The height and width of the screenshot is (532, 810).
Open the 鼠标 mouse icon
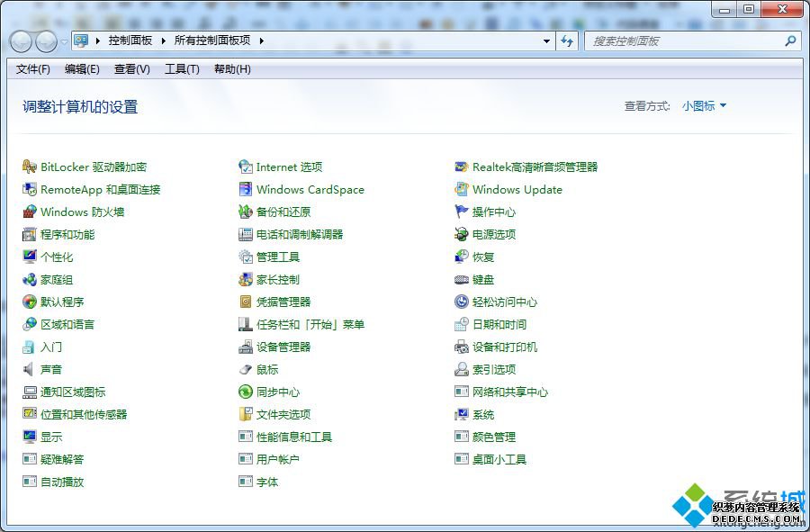tap(246, 369)
